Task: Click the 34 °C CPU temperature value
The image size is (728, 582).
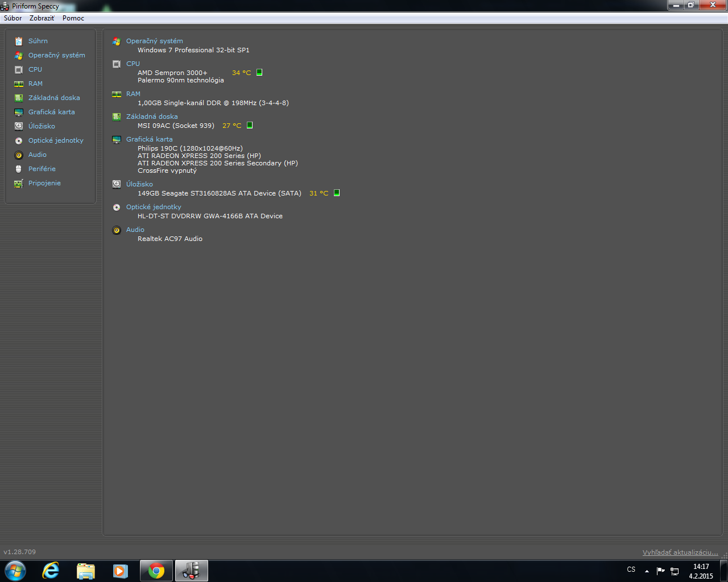Action: 241,73
